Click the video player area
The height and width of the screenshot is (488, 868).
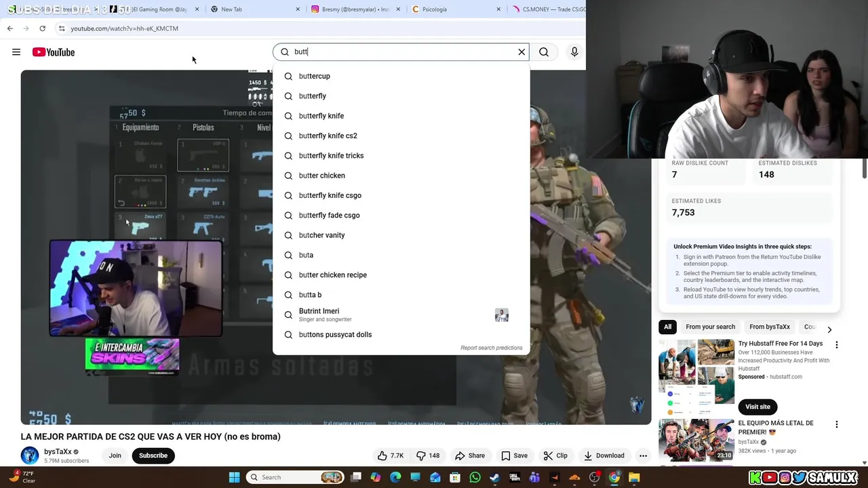coord(336,247)
